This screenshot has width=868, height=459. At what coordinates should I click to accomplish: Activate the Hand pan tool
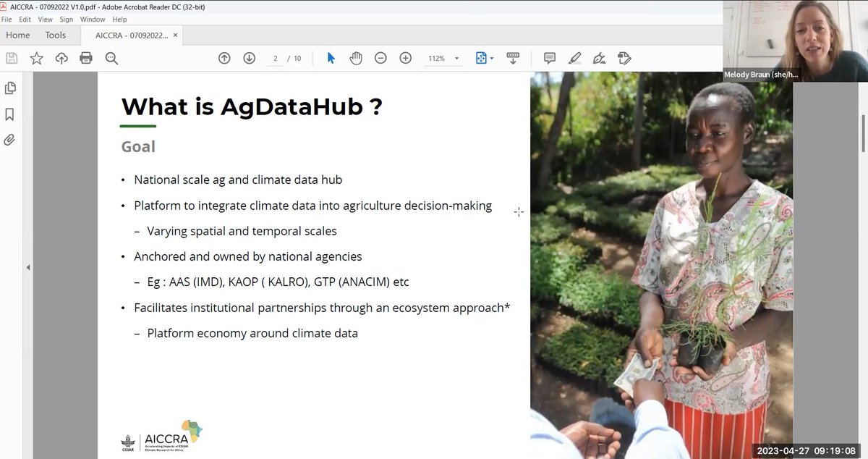355,58
